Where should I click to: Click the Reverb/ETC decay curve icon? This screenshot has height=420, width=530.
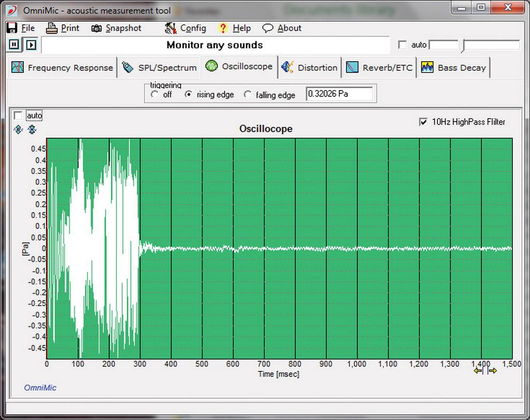[x=352, y=67]
